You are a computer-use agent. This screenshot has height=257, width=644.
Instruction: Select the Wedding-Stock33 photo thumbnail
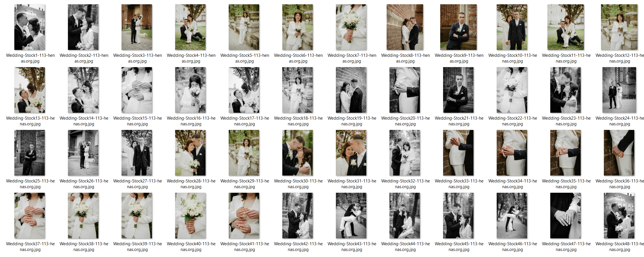tap(459, 153)
